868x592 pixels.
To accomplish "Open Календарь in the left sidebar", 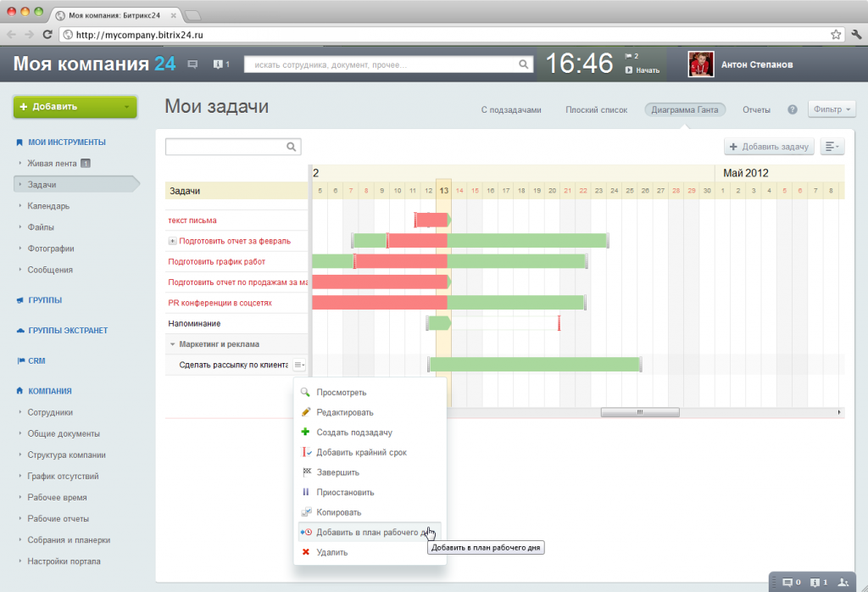I will coord(48,205).
